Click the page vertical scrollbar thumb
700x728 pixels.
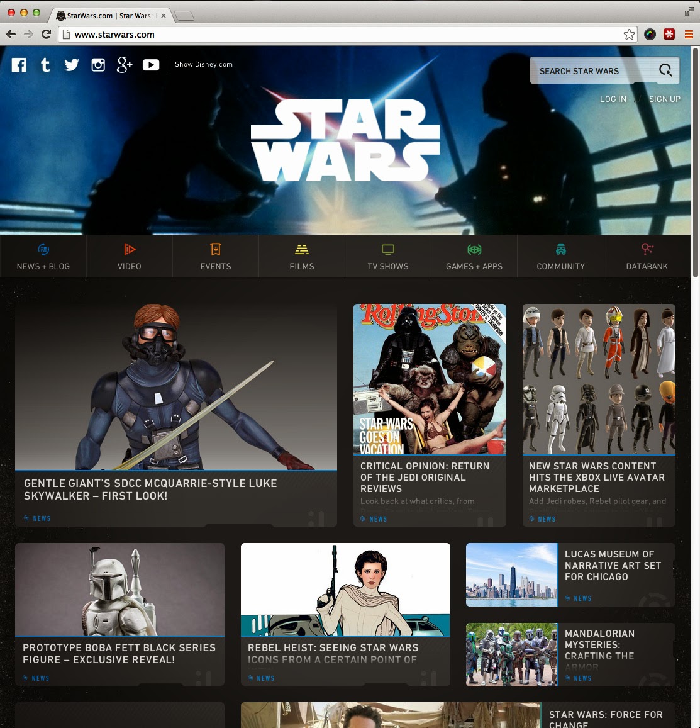pos(696,162)
